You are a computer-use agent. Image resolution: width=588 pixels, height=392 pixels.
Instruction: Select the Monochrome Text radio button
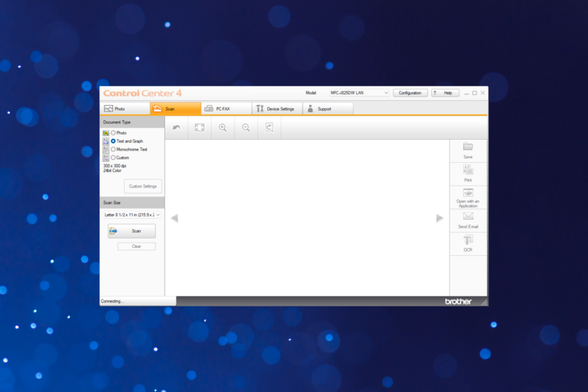click(113, 149)
